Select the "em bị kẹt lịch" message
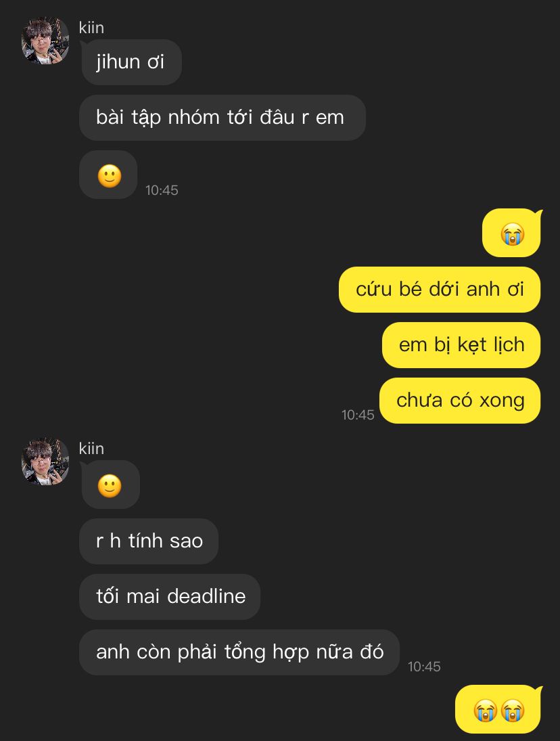 [461, 345]
